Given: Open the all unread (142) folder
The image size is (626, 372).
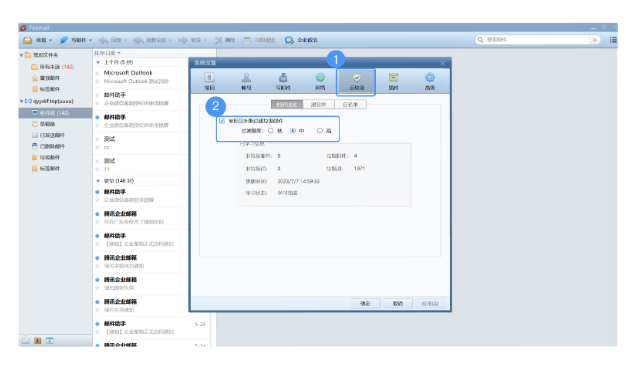Looking at the screenshot, I should click(53, 67).
